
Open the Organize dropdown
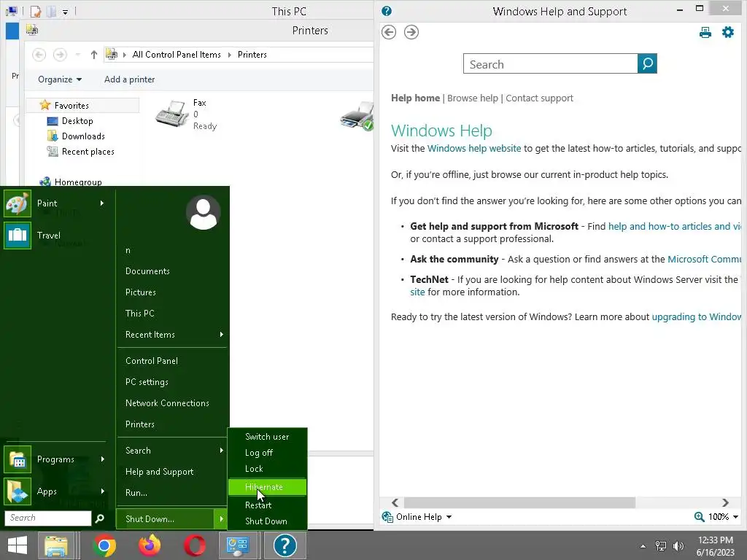coord(60,79)
